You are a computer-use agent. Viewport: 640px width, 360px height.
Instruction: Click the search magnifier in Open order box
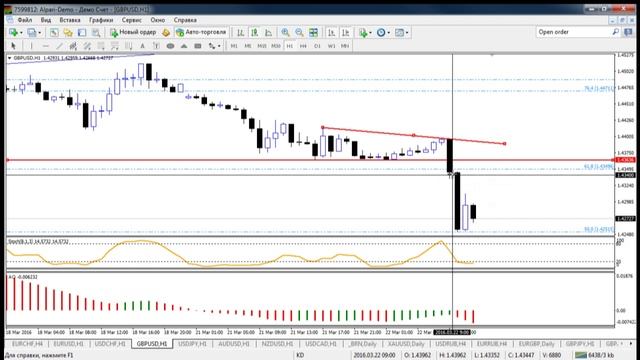click(616, 32)
